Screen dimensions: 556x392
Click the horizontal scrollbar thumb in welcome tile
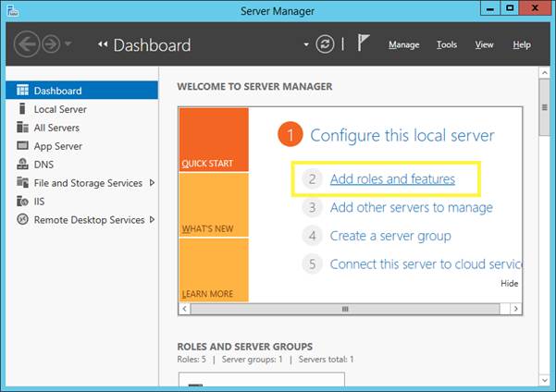click(345, 309)
